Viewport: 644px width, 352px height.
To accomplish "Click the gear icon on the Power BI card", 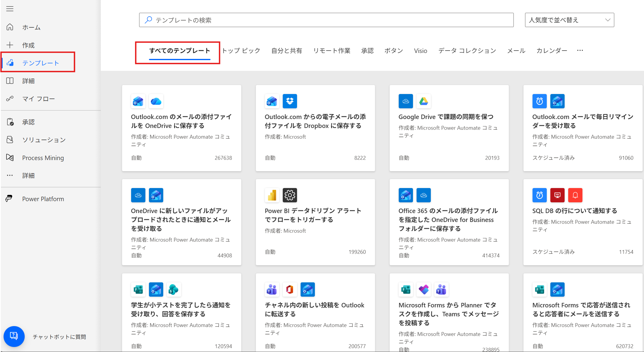I will [x=290, y=195].
